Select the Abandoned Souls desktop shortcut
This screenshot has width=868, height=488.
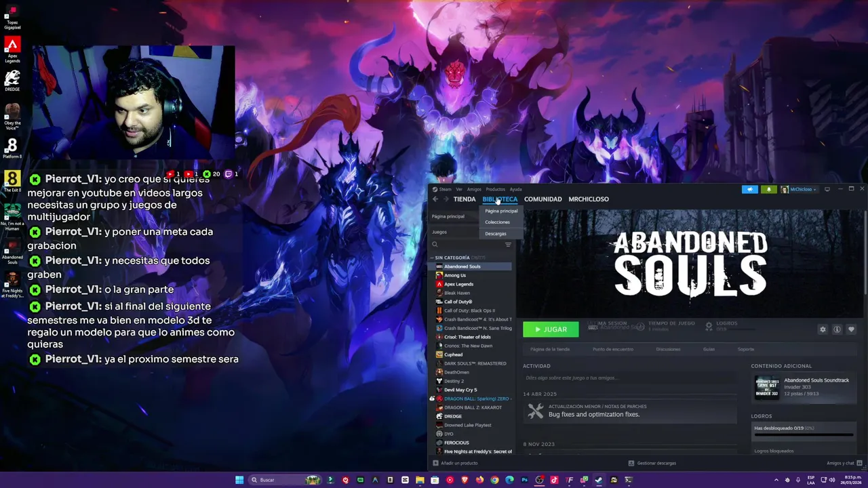[x=12, y=249]
